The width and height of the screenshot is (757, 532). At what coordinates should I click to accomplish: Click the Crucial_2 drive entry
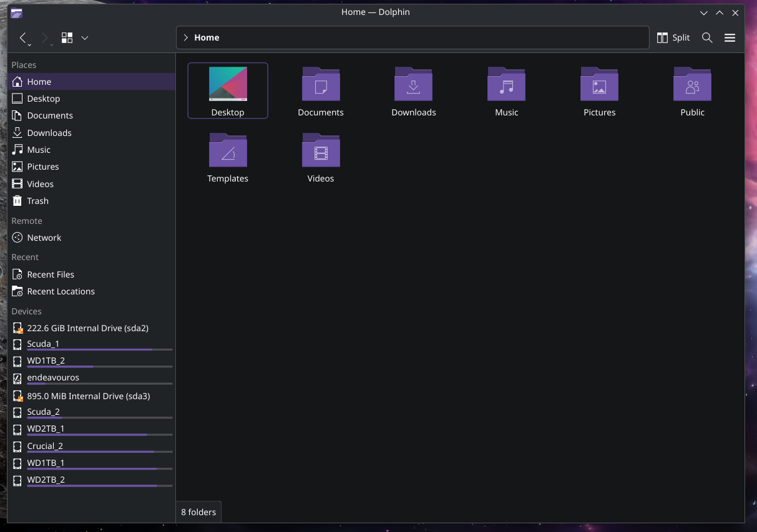(x=45, y=446)
